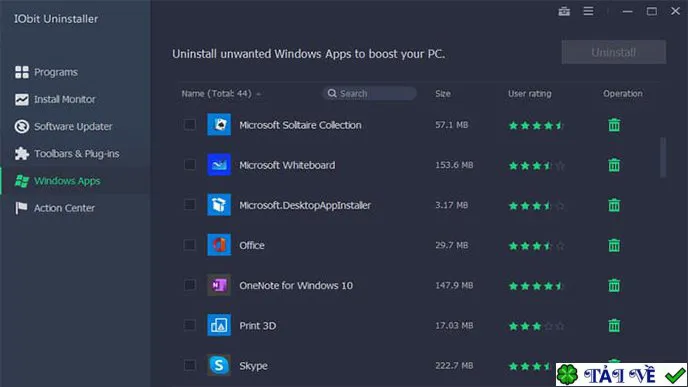Click Microsoft Solitaire Collection star rating
Image resolution: width=688 pixels, height=387 pixels.
(x=536, y=125)
